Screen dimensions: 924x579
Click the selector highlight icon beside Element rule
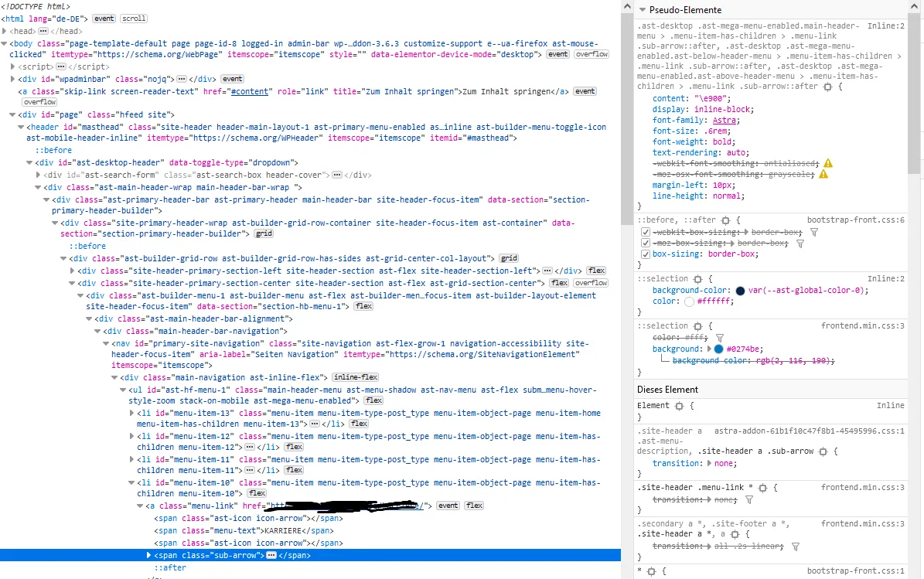(x=679, y=406)
